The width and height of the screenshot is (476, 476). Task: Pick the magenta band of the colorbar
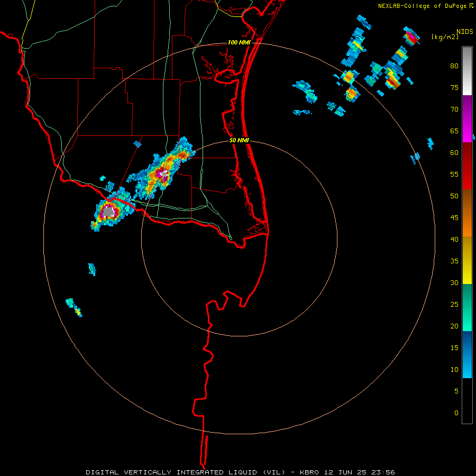pyautogui.click(x=467, y=118)
